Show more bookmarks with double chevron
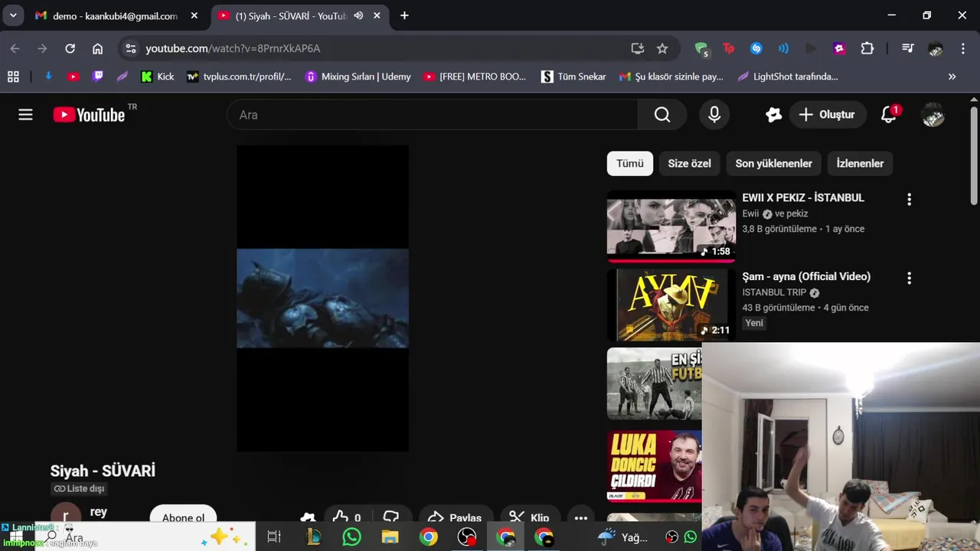This screenshot has height=551, width=980. click(x=952, y=77)
